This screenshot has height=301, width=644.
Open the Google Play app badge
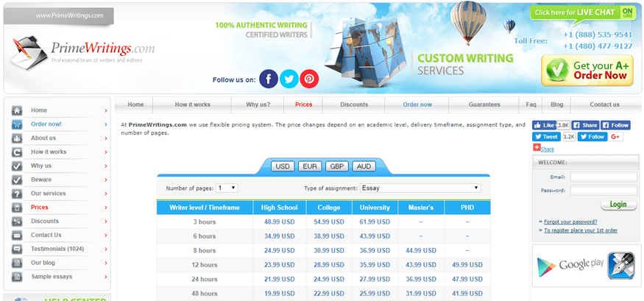tap(570, 265)
